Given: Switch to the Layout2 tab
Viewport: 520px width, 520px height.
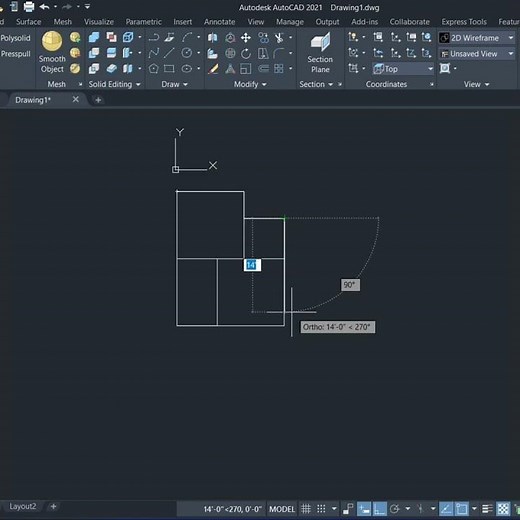Looking at the screenshot, I should click(x=22, y=506).
